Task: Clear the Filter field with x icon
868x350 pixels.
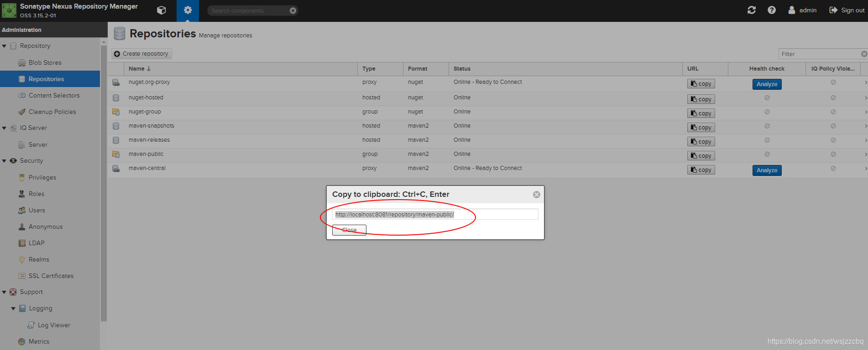Action: coord(864,54)
